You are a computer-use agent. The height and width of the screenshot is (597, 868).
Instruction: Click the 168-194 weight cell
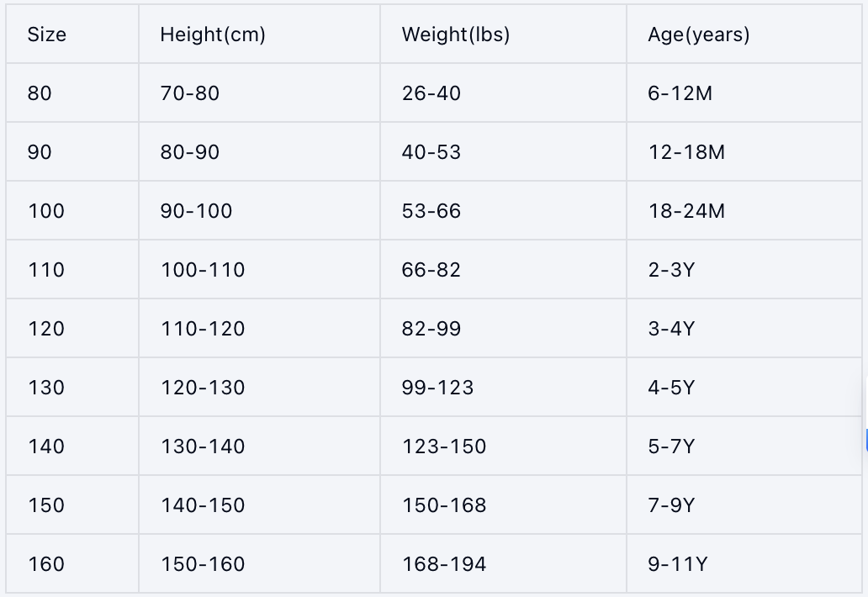tap(444, 564)
